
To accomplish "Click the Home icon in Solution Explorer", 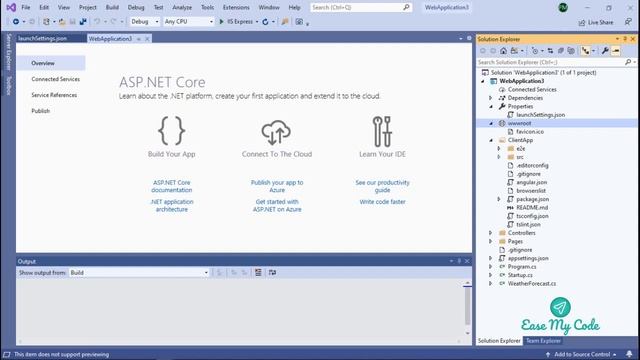I will pos(503,51).
